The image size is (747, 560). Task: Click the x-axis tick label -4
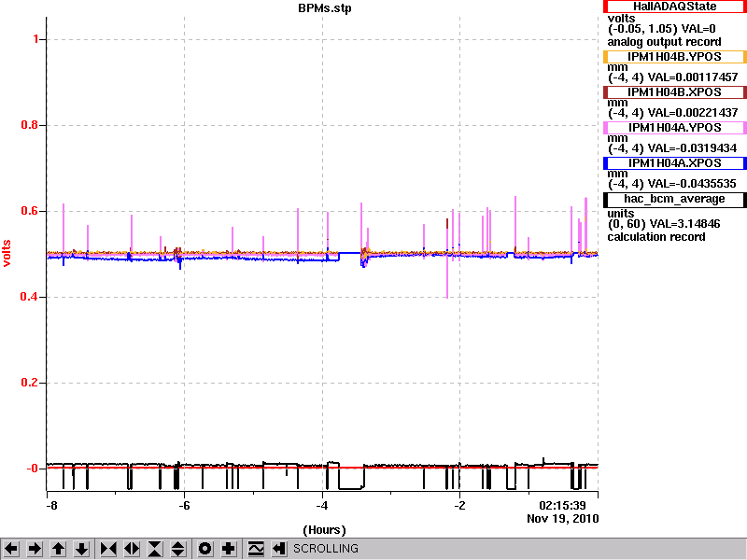pyautogui.click(x=322, y=506)
